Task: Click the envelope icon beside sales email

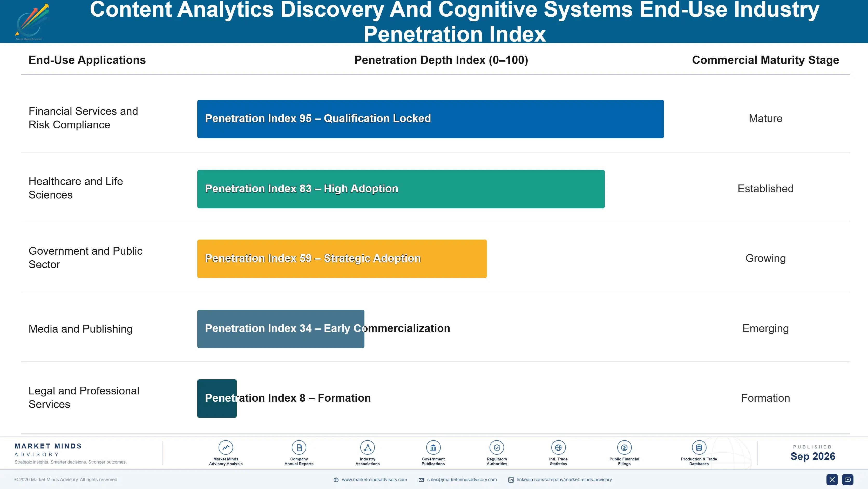Action: tap(421, 480)
